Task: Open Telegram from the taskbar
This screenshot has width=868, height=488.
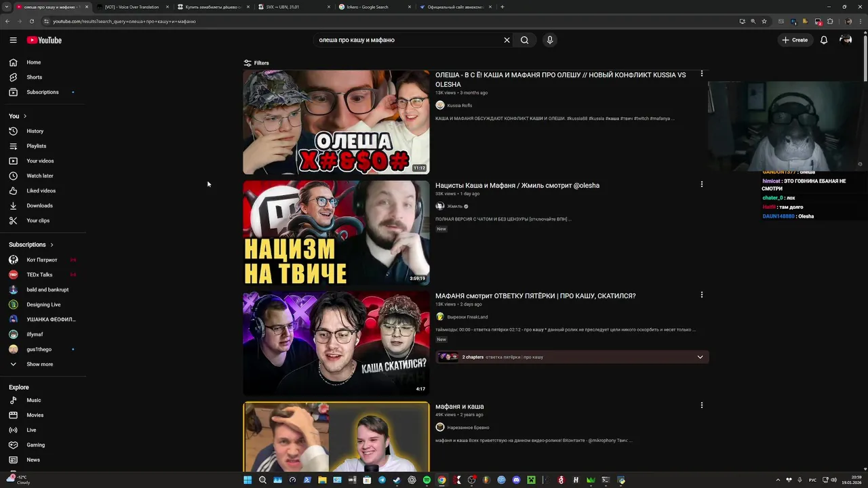Action: (x=382, y=480)
